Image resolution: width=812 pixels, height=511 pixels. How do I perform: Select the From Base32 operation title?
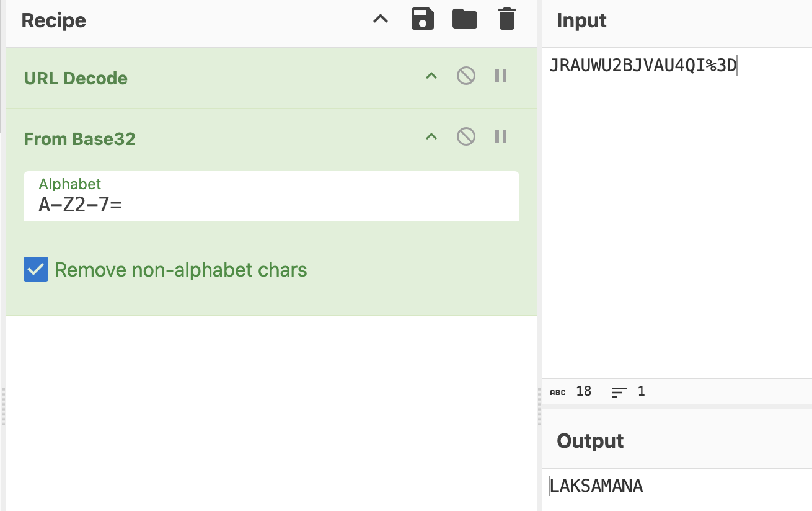coord(79,139)
